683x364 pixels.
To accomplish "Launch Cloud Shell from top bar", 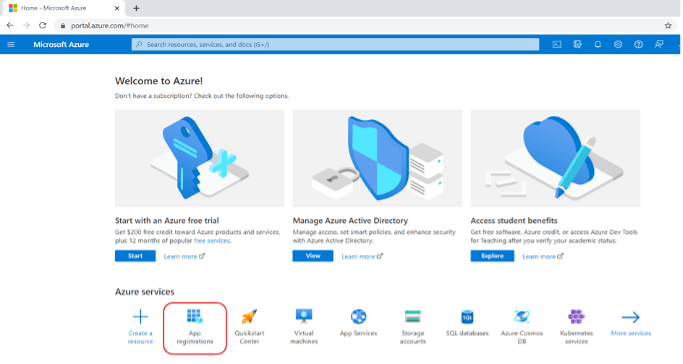I will (x=557, y=44).
